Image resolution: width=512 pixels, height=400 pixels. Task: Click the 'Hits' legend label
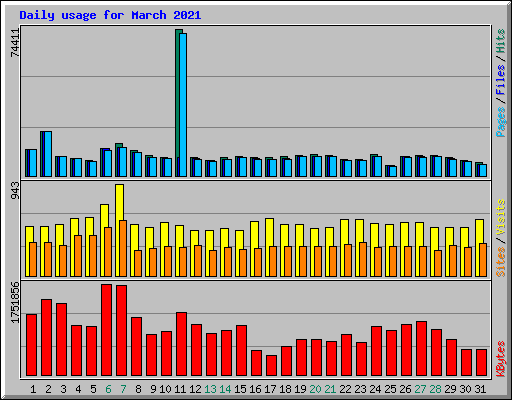click(501, 41)
